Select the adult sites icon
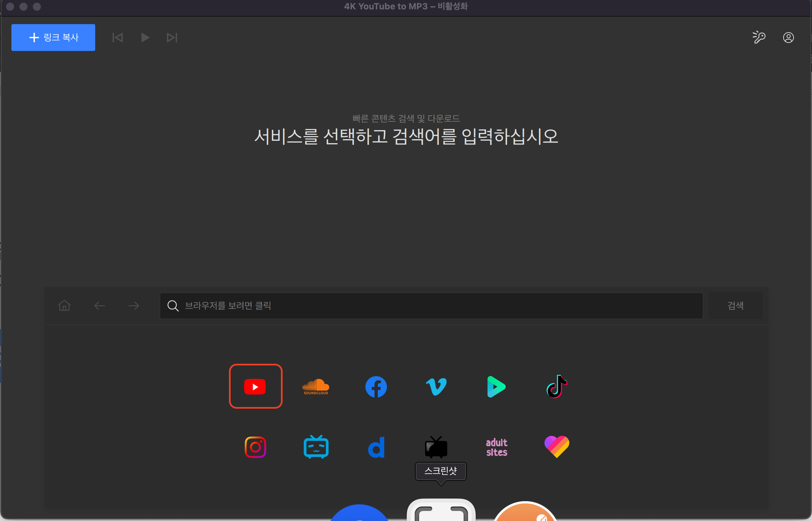The height and width of the screenshot is (521, 812). (496, 447)
